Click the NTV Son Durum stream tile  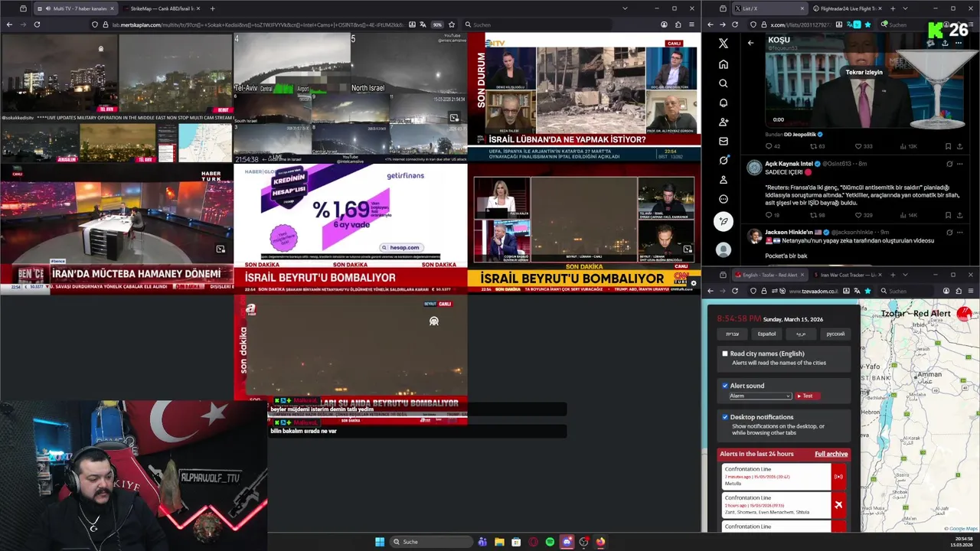tap(584, 96)
